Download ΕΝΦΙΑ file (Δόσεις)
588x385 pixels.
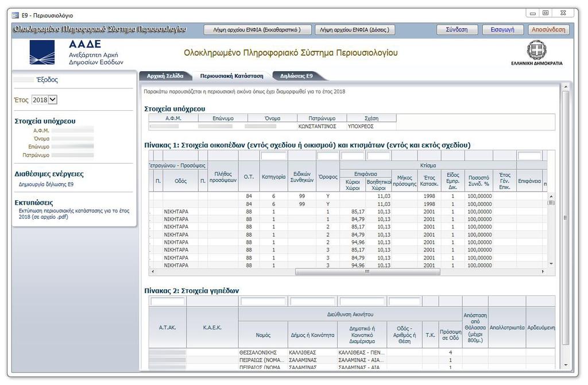pyautogui.click(x=354, y=30)
